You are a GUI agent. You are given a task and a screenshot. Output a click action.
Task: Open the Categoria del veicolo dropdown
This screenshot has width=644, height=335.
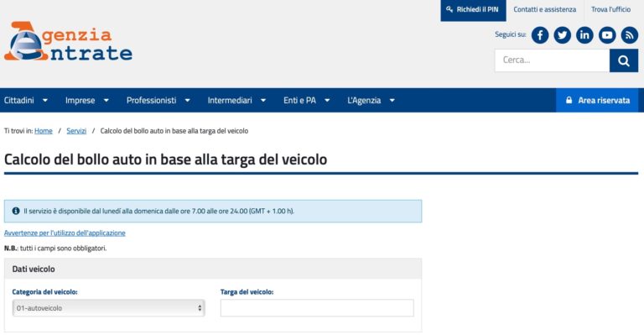108,308
